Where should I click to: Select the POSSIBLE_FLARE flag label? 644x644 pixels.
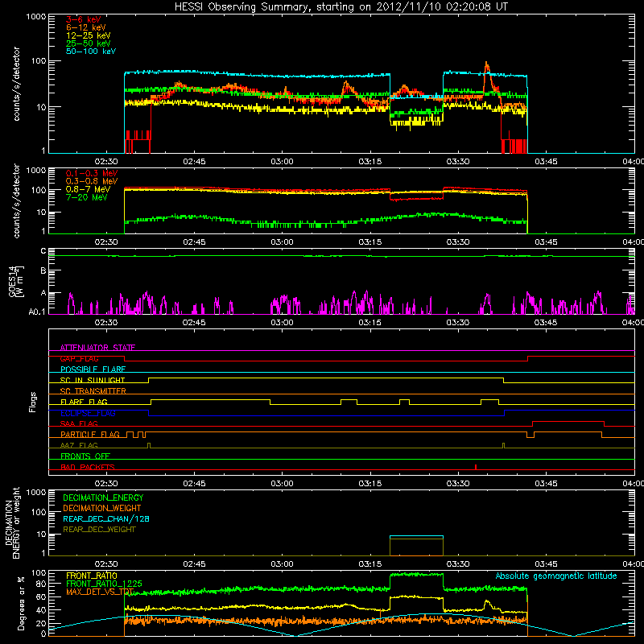coord(93,369)
